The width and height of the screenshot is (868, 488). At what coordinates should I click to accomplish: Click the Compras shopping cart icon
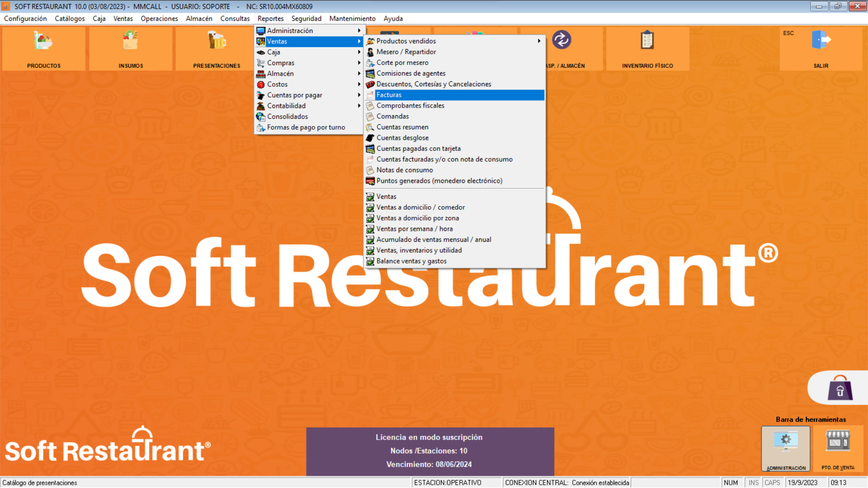[261, 63]
